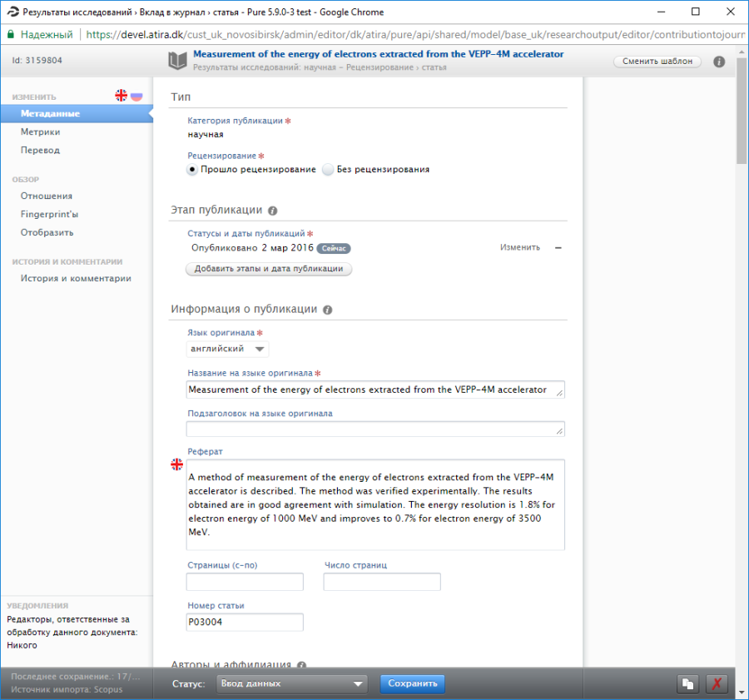Open help icon beside Этап публикации
Viewport: 749px width, 700px height.
click(x=273, y=211)
